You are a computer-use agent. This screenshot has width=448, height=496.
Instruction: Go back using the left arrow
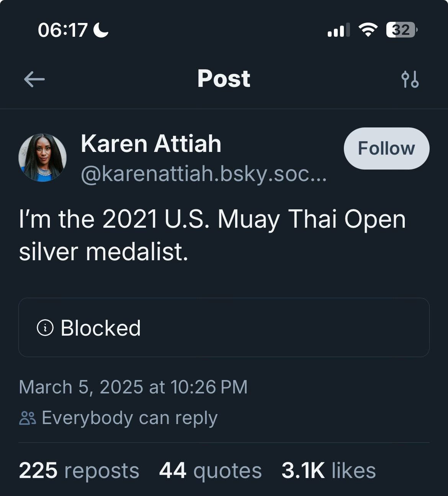(x=34, y=80)
